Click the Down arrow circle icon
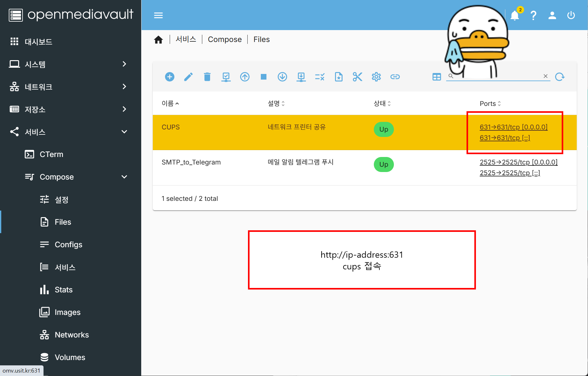 282,77
